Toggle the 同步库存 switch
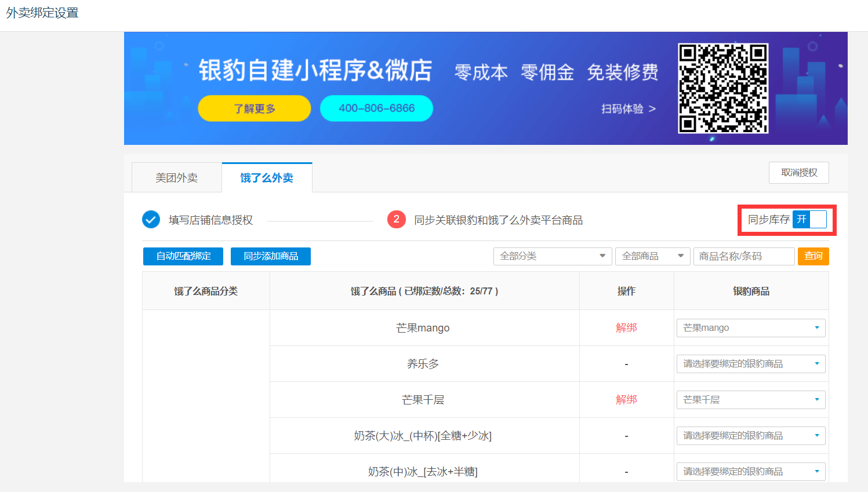Screen dimensions: 868x492 pyautogui.click(x=809, y=220)
